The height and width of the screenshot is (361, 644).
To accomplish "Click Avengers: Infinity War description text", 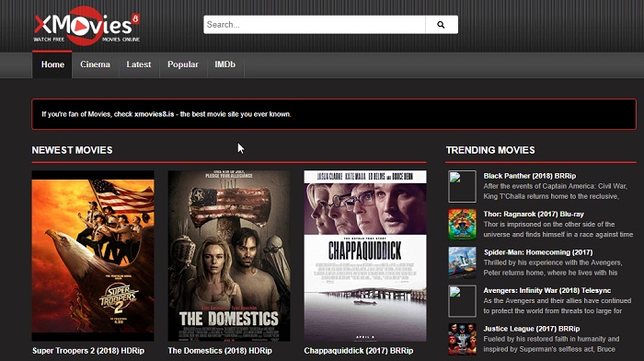I will [x=558, y=306].
